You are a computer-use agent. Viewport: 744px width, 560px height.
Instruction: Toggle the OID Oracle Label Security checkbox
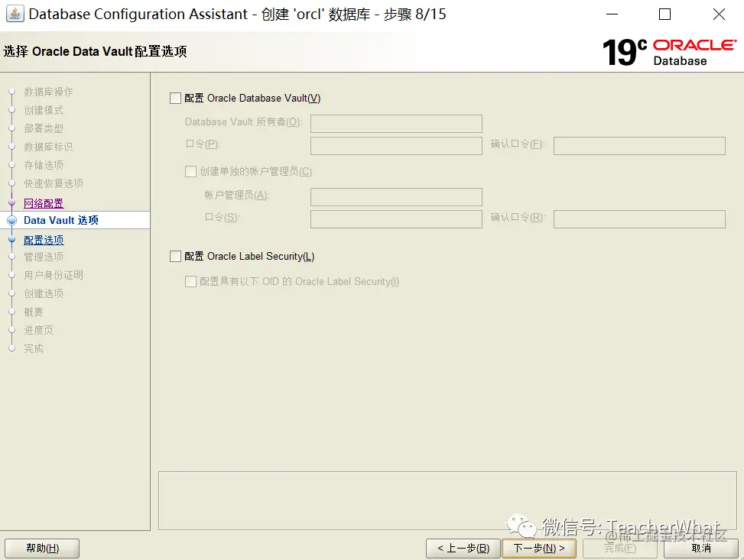click(190, 282)
